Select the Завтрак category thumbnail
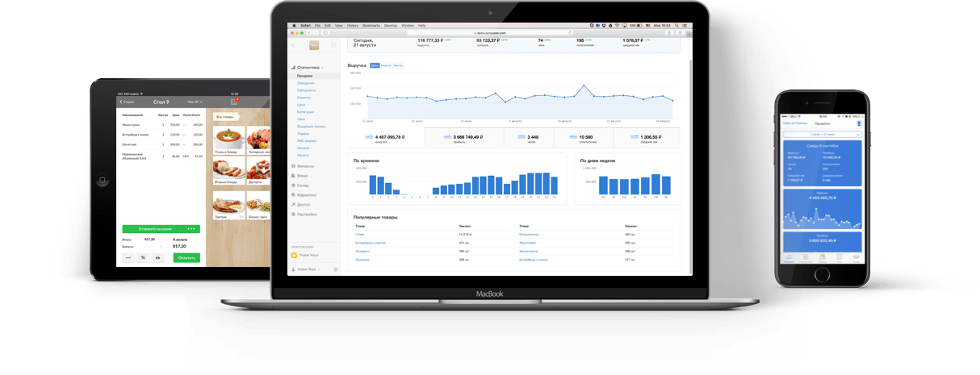980x375 pixels. (228, 205)
